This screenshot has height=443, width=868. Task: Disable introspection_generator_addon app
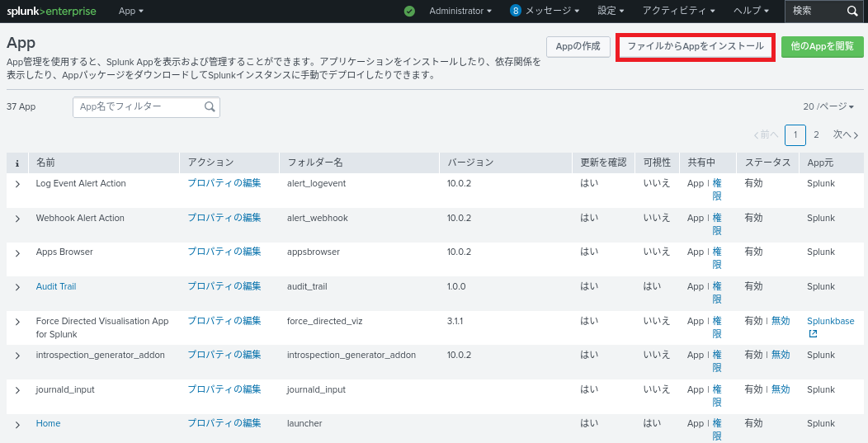tap(780, 355)
